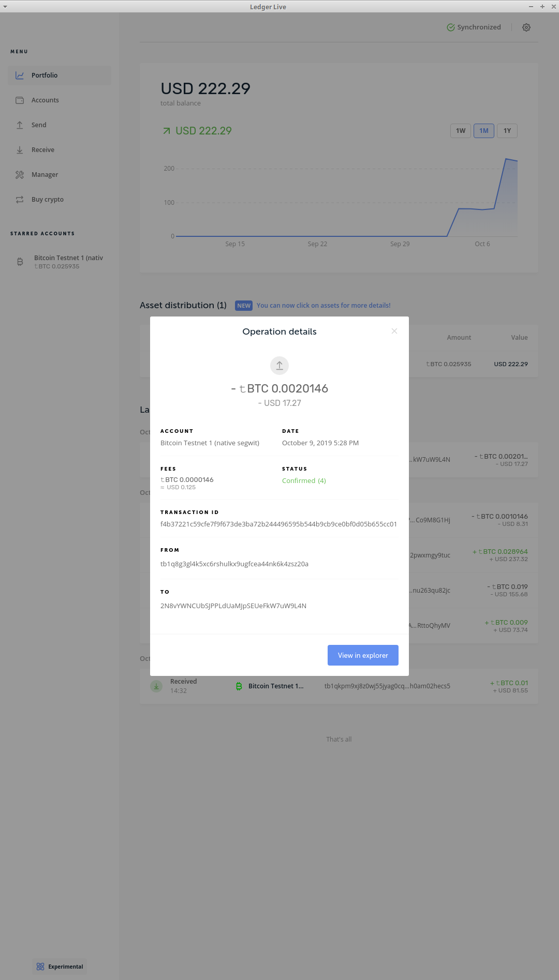
Task: Click the Amount column header
Action: pos(459,338)
